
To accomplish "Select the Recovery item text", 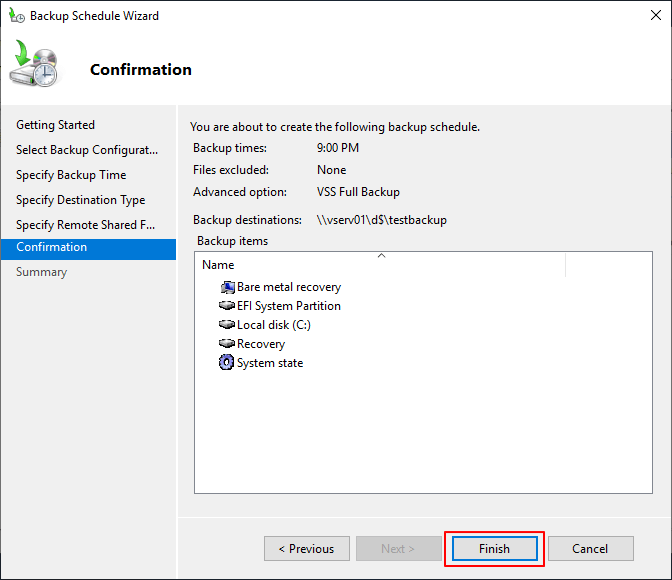I will pyautogui.click(x=261, y=344).
